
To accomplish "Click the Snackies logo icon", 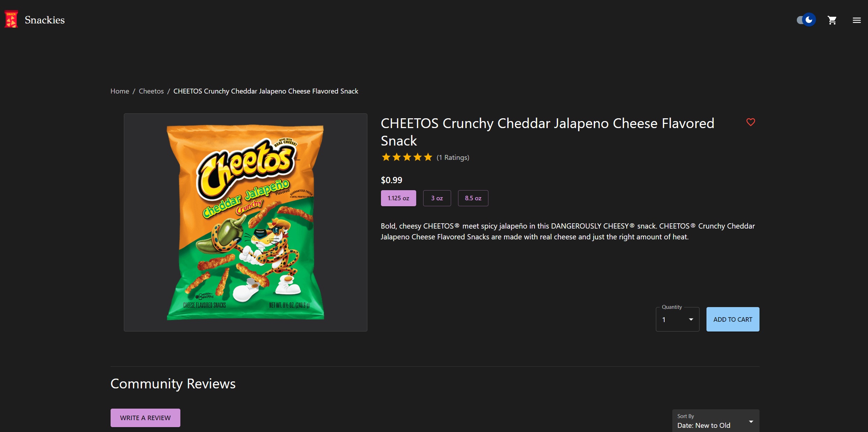I will click(x=11, y=19).
